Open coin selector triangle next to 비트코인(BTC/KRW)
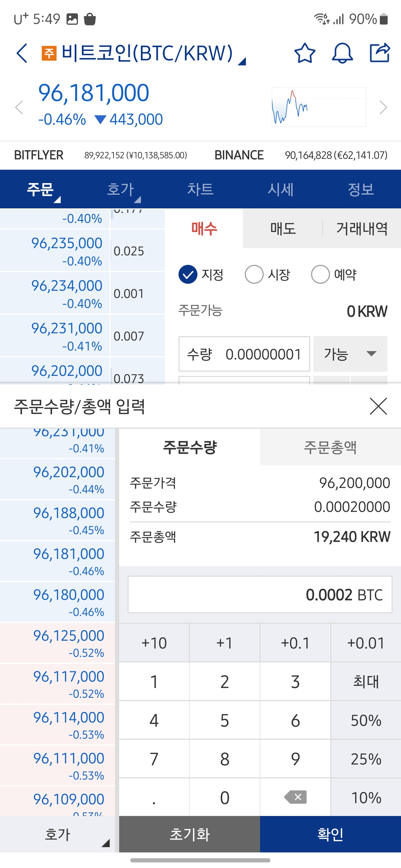This screenshot has width=401, height=868. (242, 61)
